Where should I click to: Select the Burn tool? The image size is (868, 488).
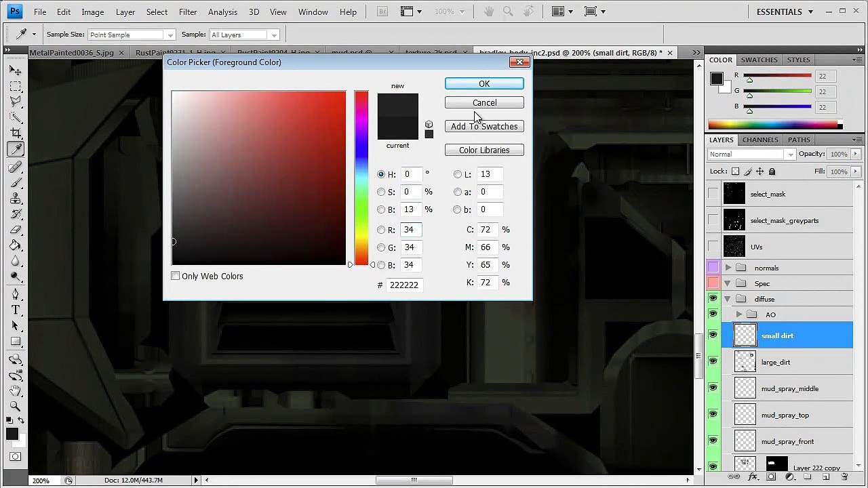(16, 277)
